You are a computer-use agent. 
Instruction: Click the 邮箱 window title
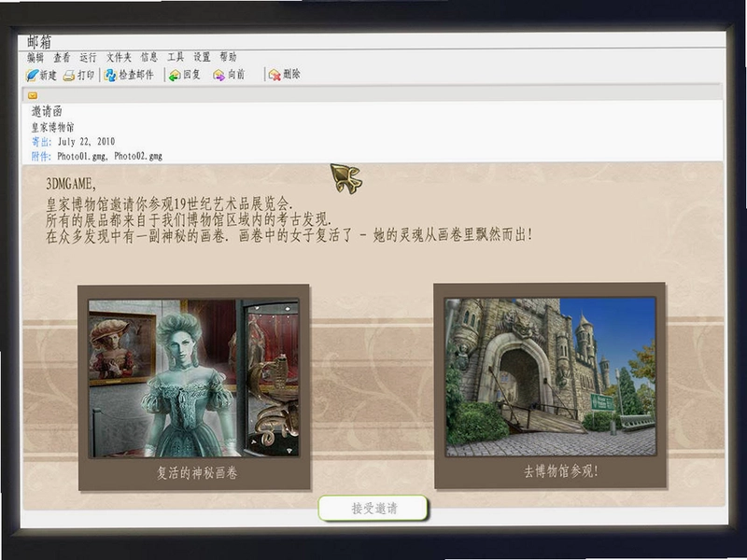(x=39, y=42)
